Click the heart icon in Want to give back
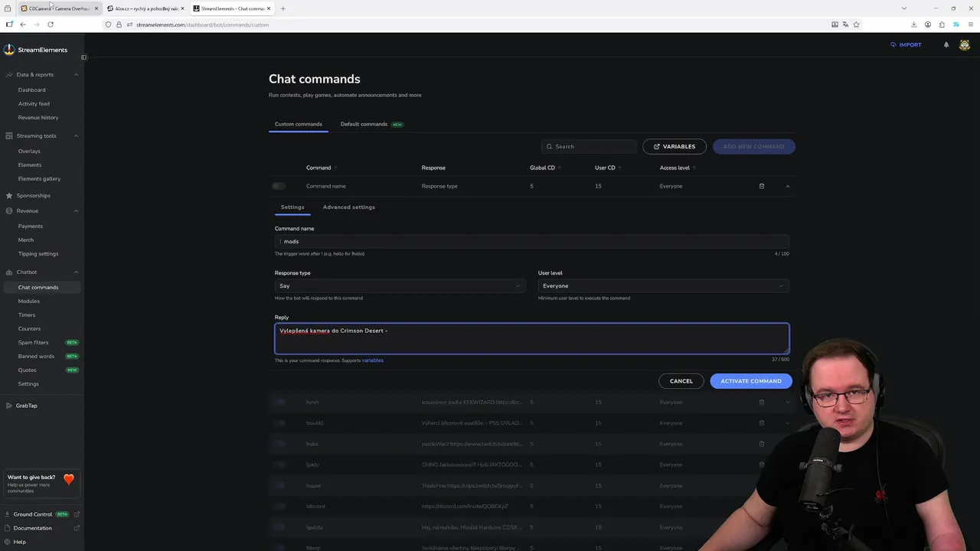Image resolution: width=980 pixels, height=551 pixels. (69, 480)
